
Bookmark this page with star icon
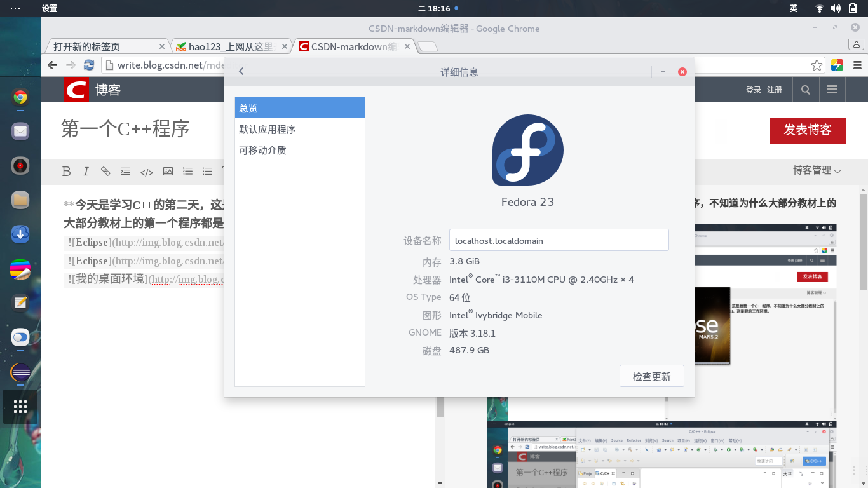(x=817, y=65)
